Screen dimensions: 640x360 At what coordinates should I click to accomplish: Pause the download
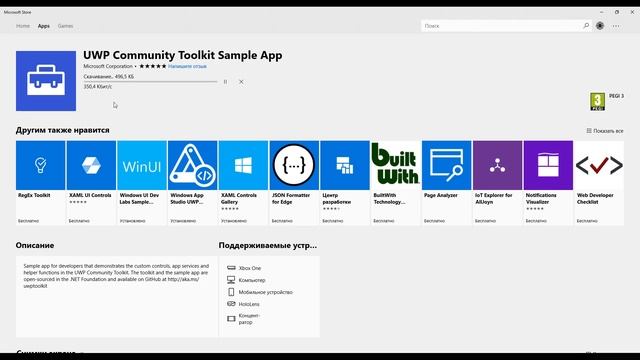tap(225, 82)
